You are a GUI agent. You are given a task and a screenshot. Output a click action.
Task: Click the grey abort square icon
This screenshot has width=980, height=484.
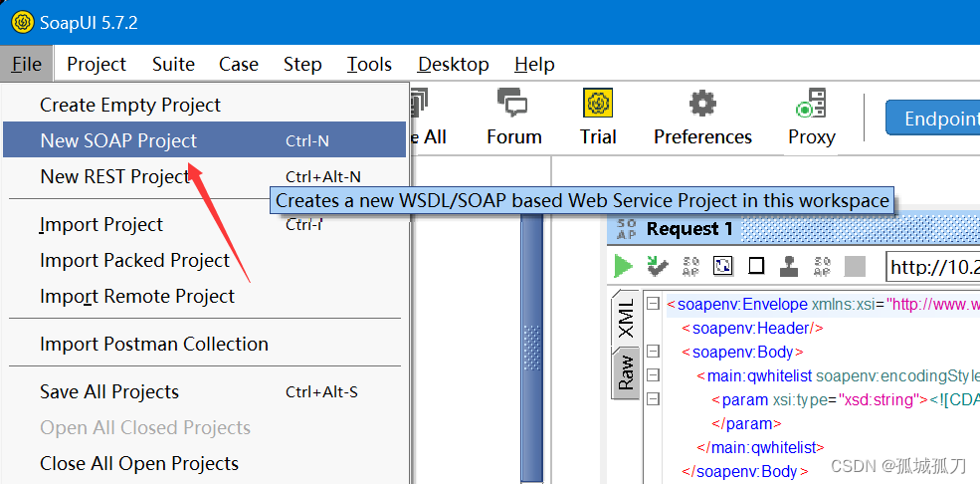click(x=855, y=266)
